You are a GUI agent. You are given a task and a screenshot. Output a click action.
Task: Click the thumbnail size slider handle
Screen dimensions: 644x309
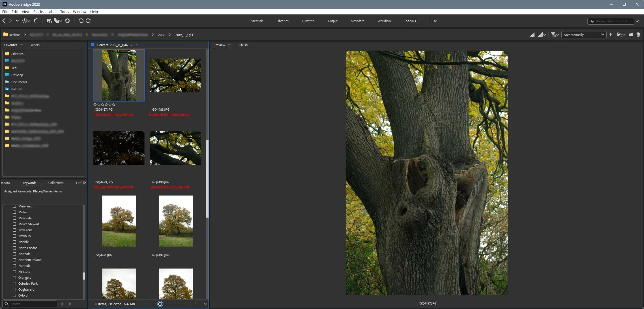click(x=160, y=304)
